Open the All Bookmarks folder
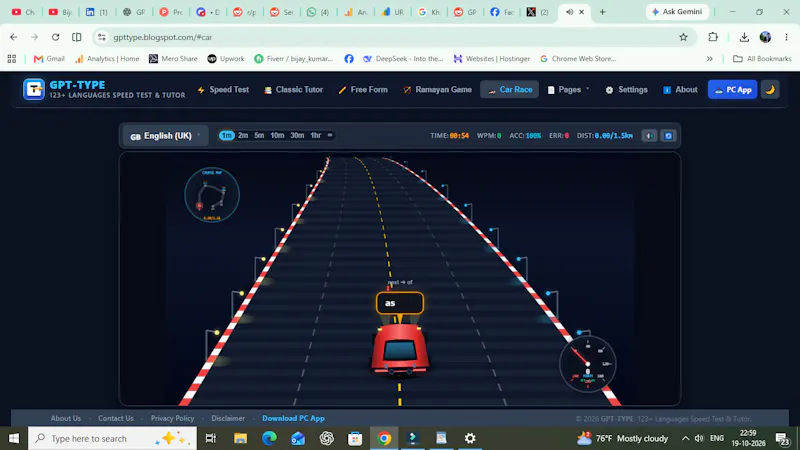 click(x=762, y=59)
